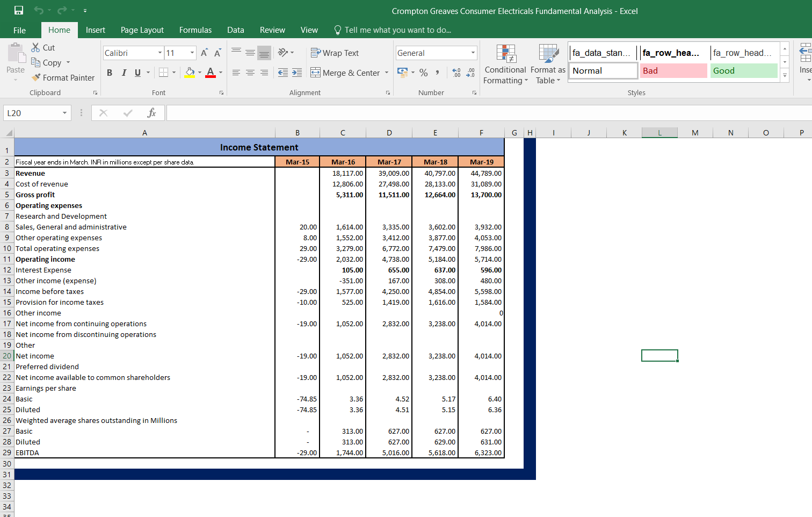Go to the Data tab
Image resolution: width=812 pixels, height=517 pixels.
pos(236,30)
